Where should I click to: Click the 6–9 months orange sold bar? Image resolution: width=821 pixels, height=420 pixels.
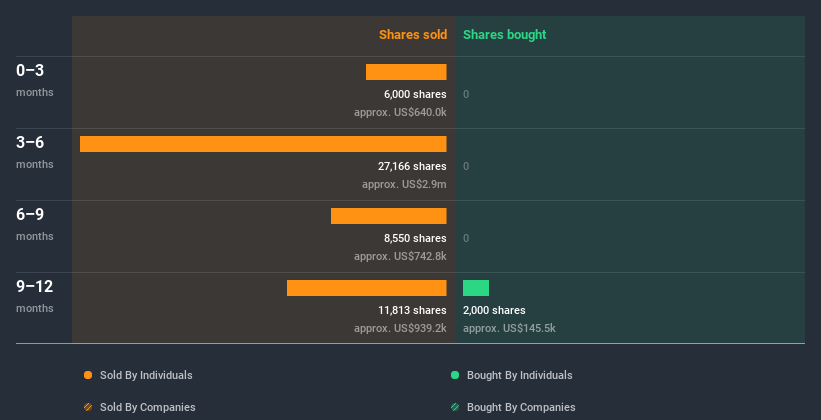389,216
